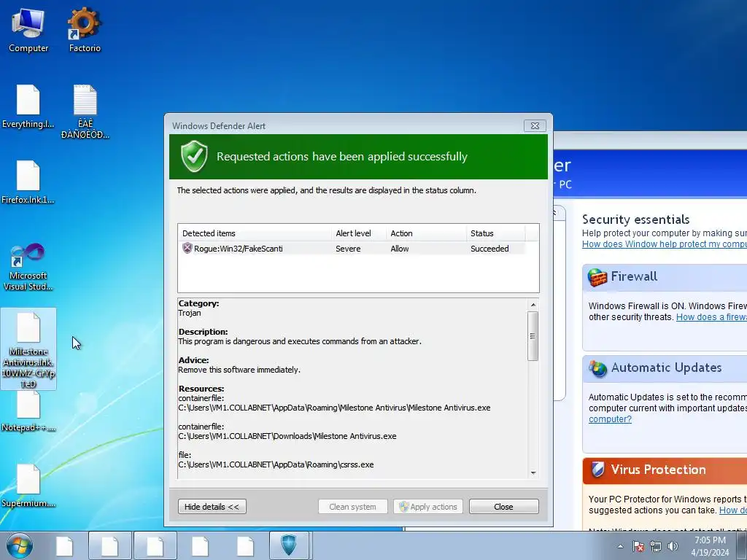This screenshot has height=560, width=747.
Task: Click the green shield checkmark icon
Action: (x=194, y=156)
